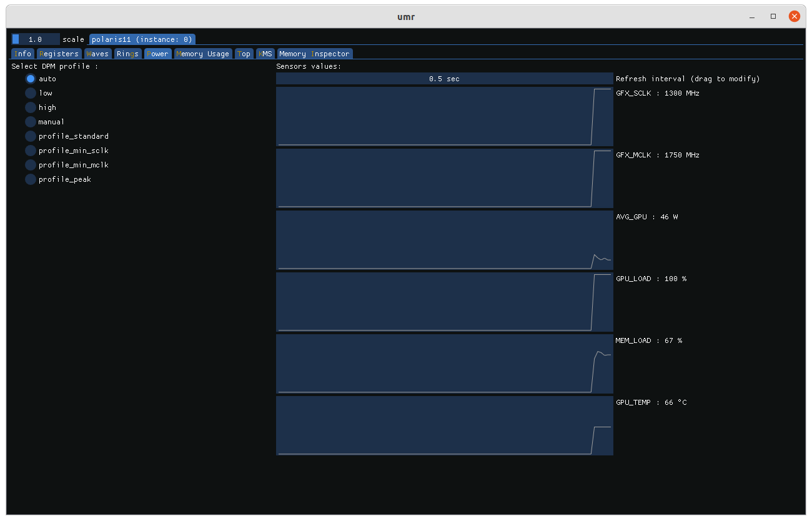The height and width of the screenshot is (521, 812).
Task: Open the Info tab
Action: point(23,54)
